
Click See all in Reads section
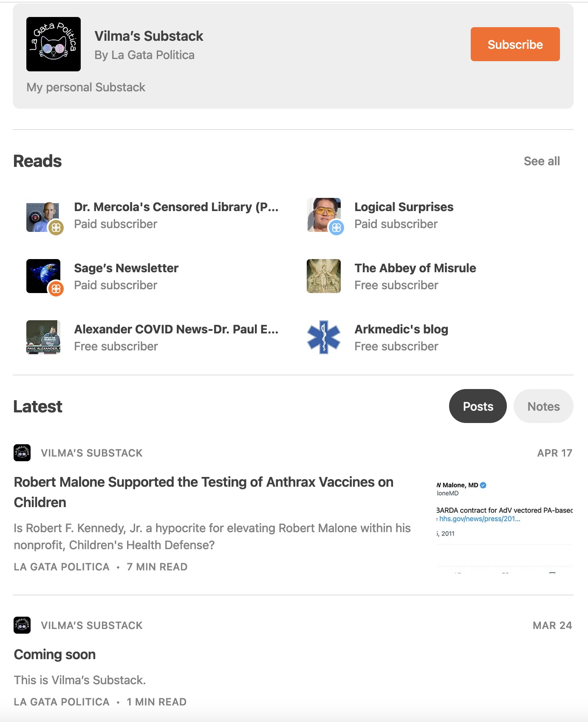coord(542,161)
